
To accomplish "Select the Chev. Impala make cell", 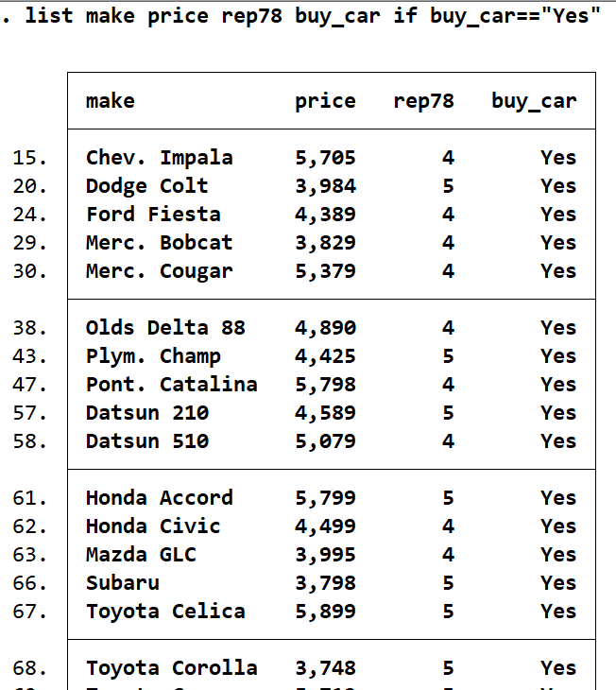I will coord(159,158).
